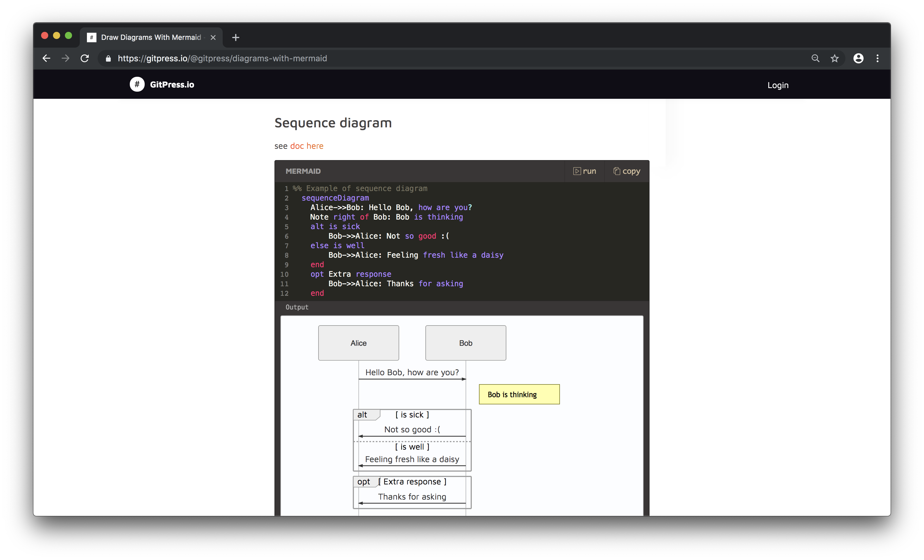Bookmark this page with the star icon
Image resolution: width=924 pixels, height=560 pixels.
click(834, 59)
